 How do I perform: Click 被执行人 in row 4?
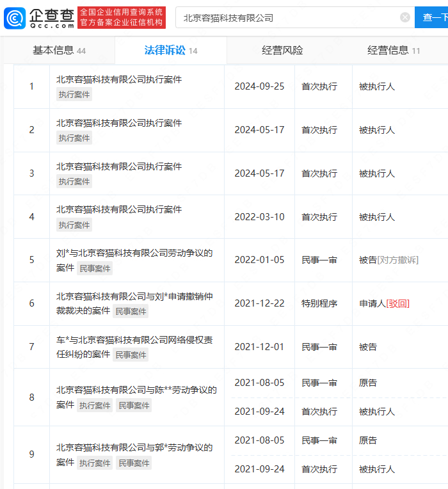click(x=377, y=217)
